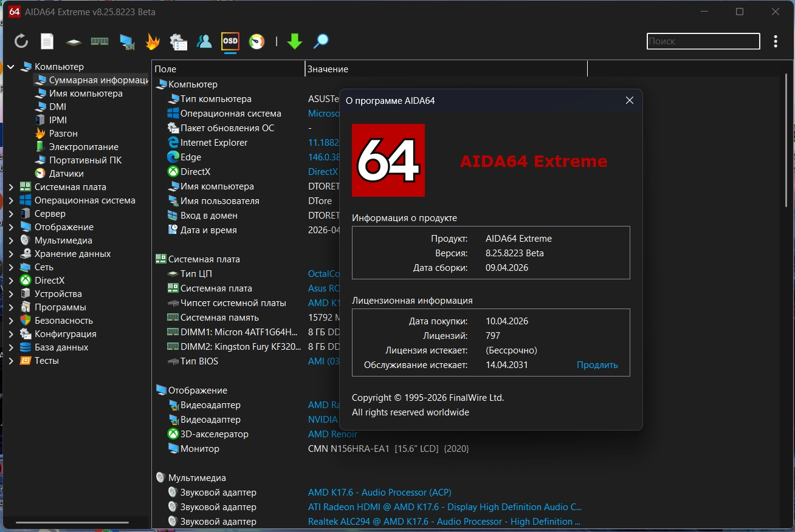Launch the flame stability test icon
Image resolution: width=795 pixels, height=532 pixels.
click(153, 41)
